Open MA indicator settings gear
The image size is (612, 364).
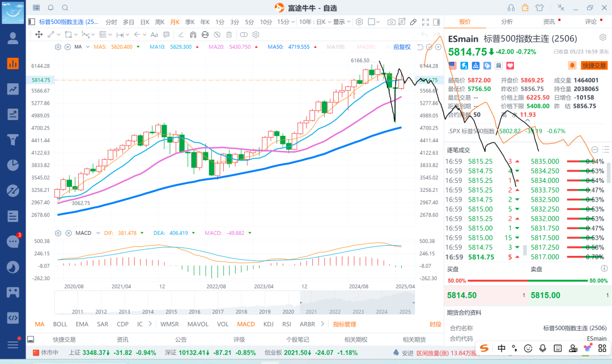click(58, 47)
